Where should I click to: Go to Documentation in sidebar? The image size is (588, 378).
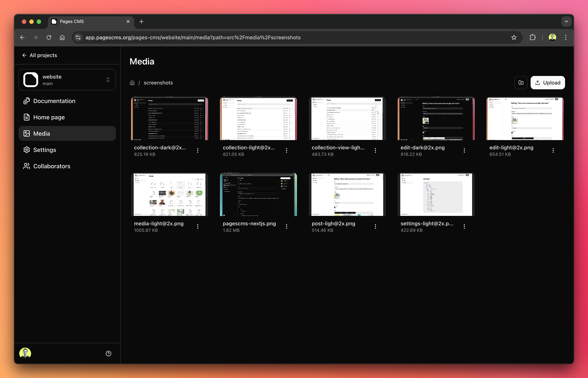click(54, 101)
